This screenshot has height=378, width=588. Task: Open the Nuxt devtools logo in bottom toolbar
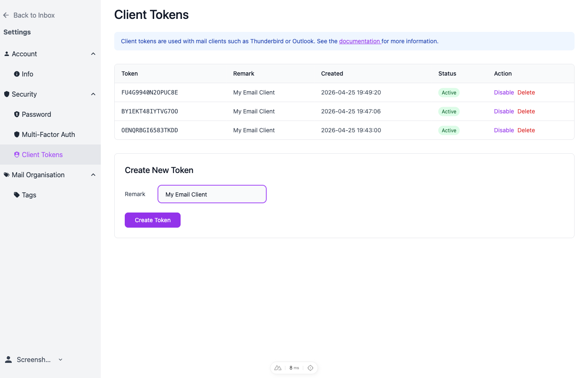pyautogui.click(x=278, y=367)
